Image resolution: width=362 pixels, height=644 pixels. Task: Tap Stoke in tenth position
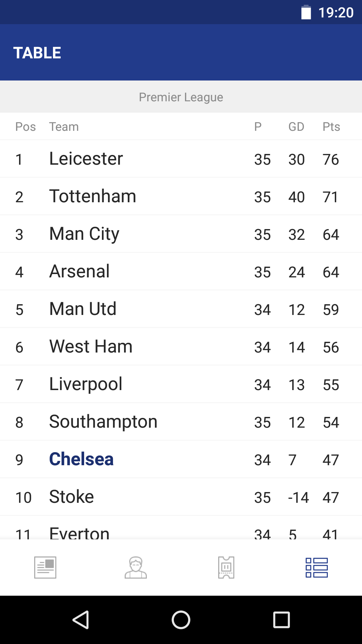(72, 497)
